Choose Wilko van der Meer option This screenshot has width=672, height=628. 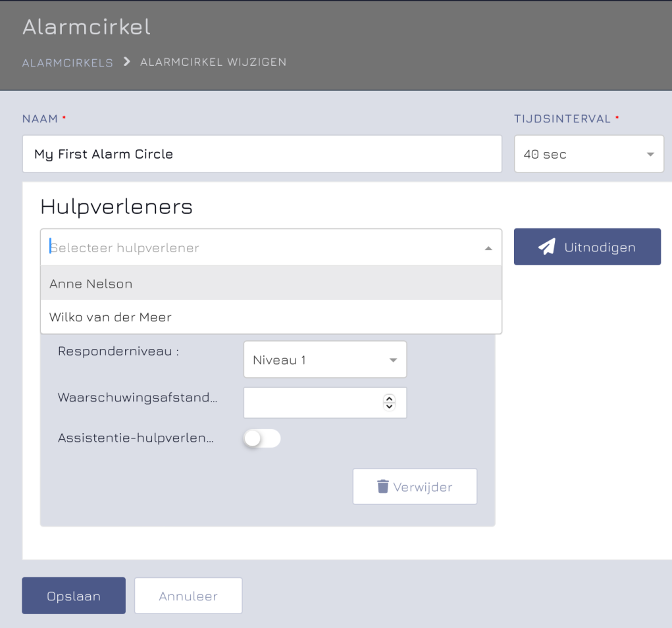tap(271, 317)
